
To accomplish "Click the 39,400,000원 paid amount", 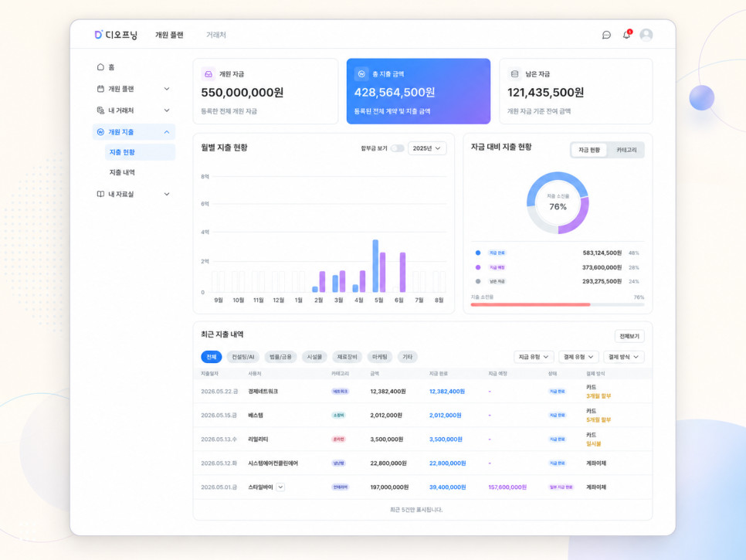I will [x=447, y=487].
